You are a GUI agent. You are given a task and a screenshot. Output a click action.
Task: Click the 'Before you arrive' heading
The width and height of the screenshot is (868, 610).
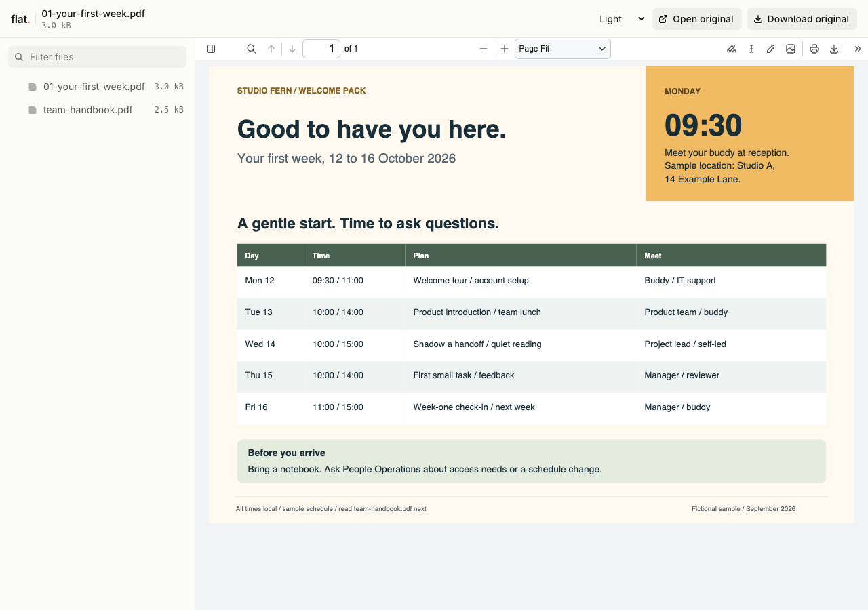tap(286, 453)
